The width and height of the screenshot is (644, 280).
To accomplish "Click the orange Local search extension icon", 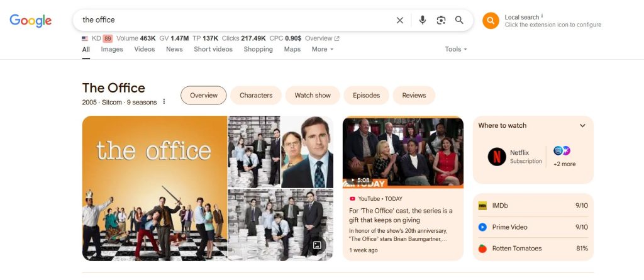I will [491, 21].
